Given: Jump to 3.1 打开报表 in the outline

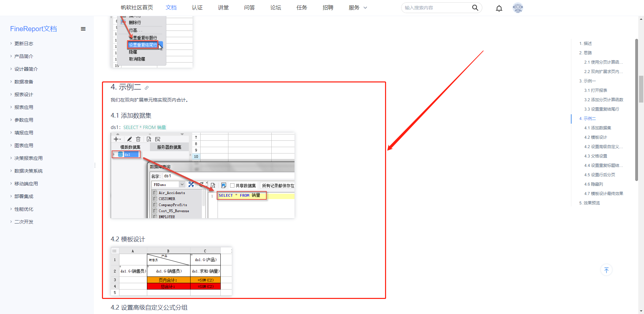Looking at the screenshot, I should [596, 90].
